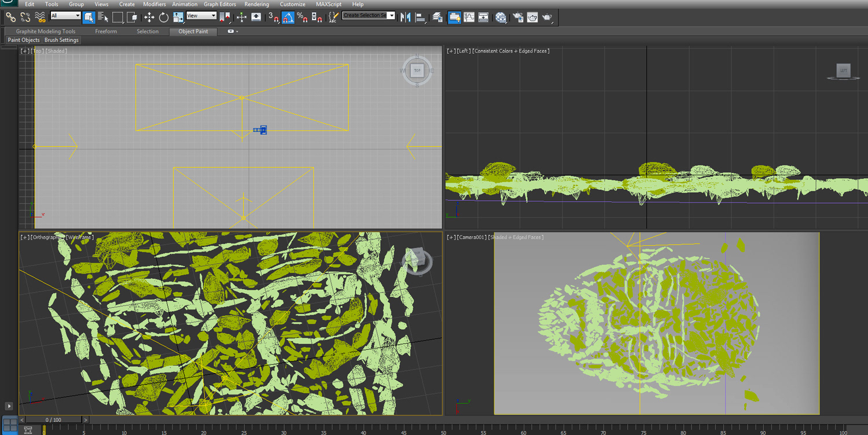Select the Unlink Selection tool
Image resolution: width=868 pixels, height=435 pixels.
click(x=25, y=17)
